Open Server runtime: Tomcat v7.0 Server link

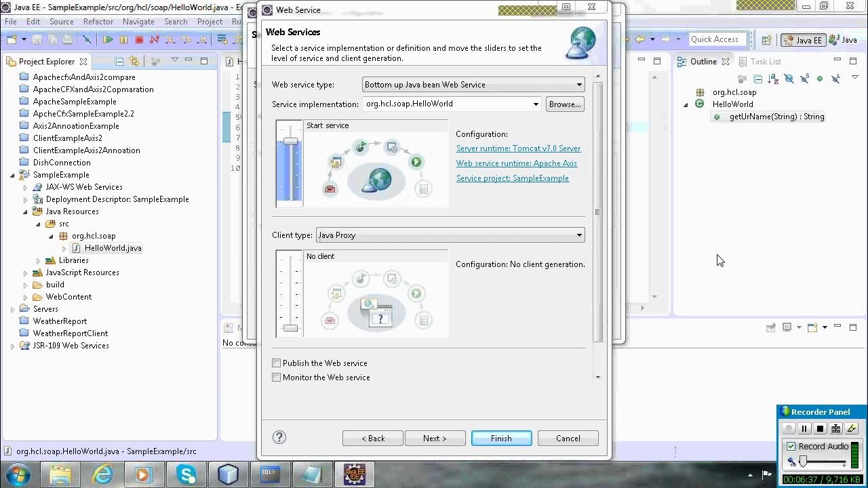(x=518, y=148)
